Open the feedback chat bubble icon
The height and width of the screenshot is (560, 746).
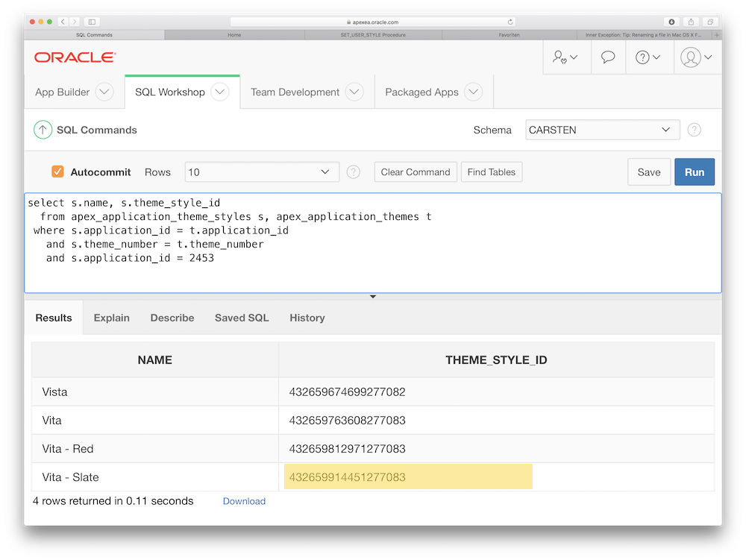click(x=607, y=57)
